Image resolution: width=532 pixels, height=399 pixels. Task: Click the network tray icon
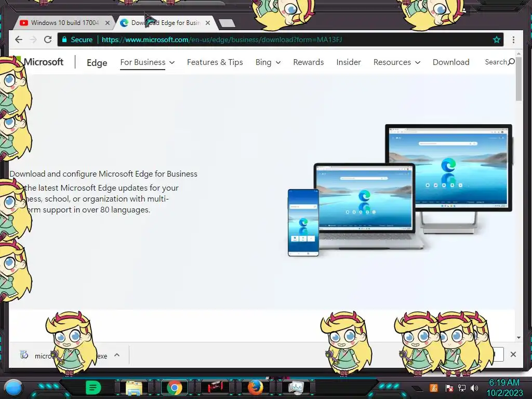pyautogui.click(x=462, y=388)
